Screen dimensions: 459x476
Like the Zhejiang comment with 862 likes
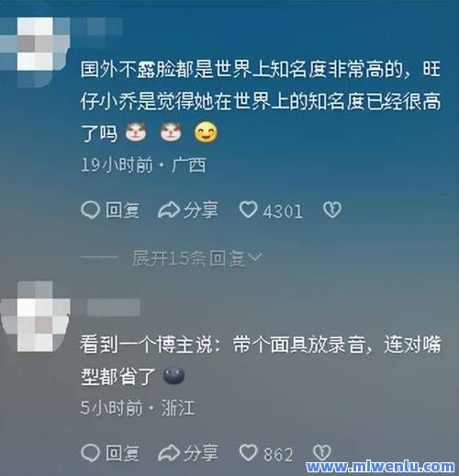[x=248, y=453]
